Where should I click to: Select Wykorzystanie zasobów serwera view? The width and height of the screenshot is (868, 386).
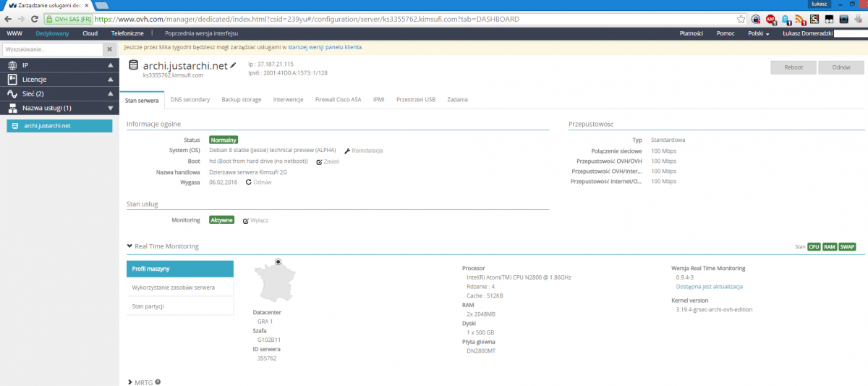180,288
